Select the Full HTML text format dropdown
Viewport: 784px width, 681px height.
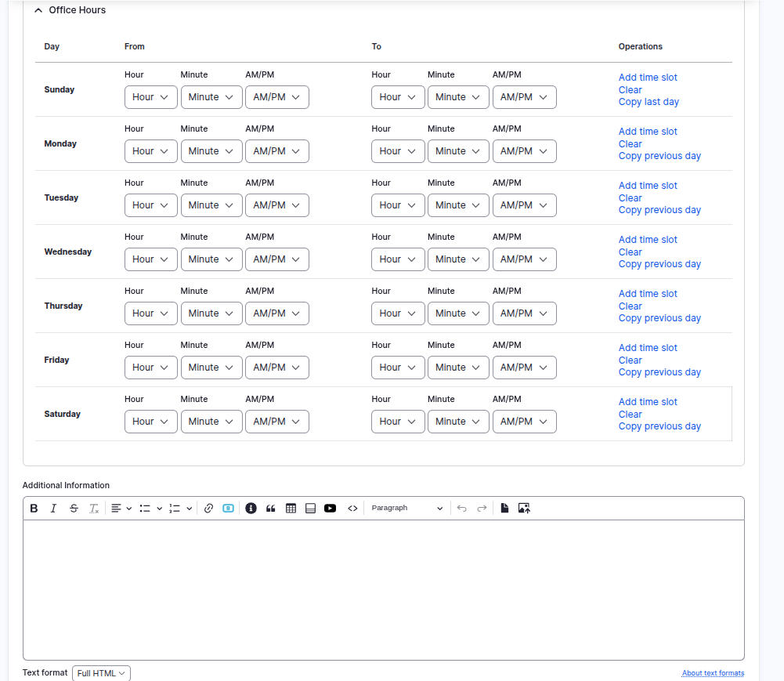coord(101,673)
